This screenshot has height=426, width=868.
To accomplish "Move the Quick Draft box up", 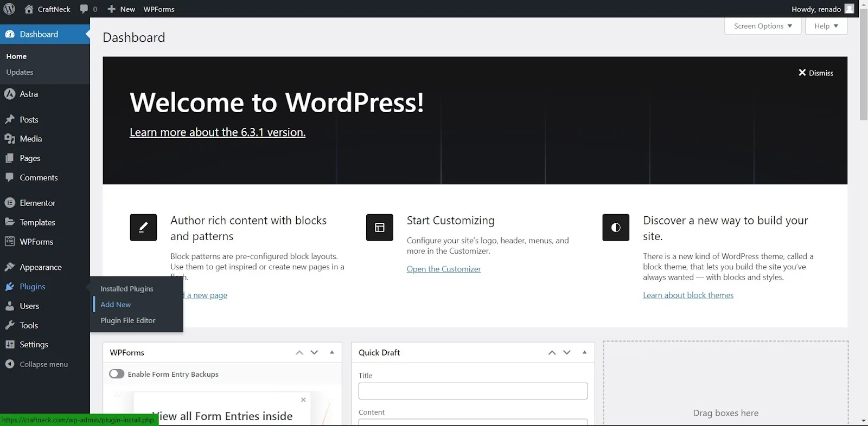I will coord(552,352).
